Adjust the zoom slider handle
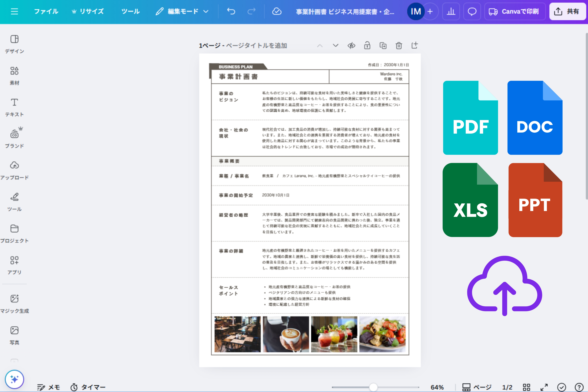 click(x=373, y=387)
